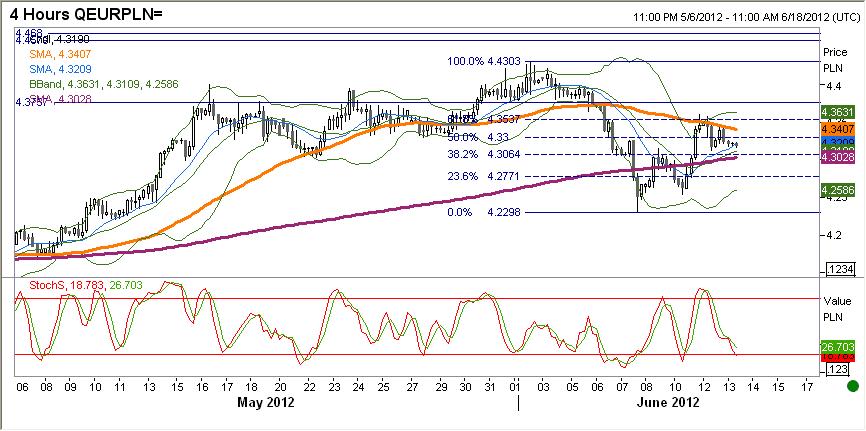Image resolution: width=866 pixels, height=431 pixels.
Task: Click the '4.4' price axis value
Action: (x=832, y=87)
